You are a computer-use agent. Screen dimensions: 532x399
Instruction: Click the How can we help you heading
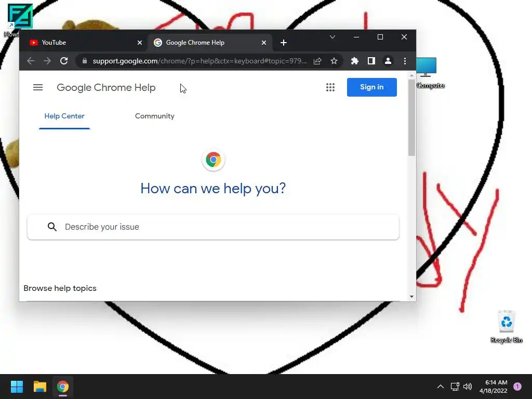(x=213, y=188)
